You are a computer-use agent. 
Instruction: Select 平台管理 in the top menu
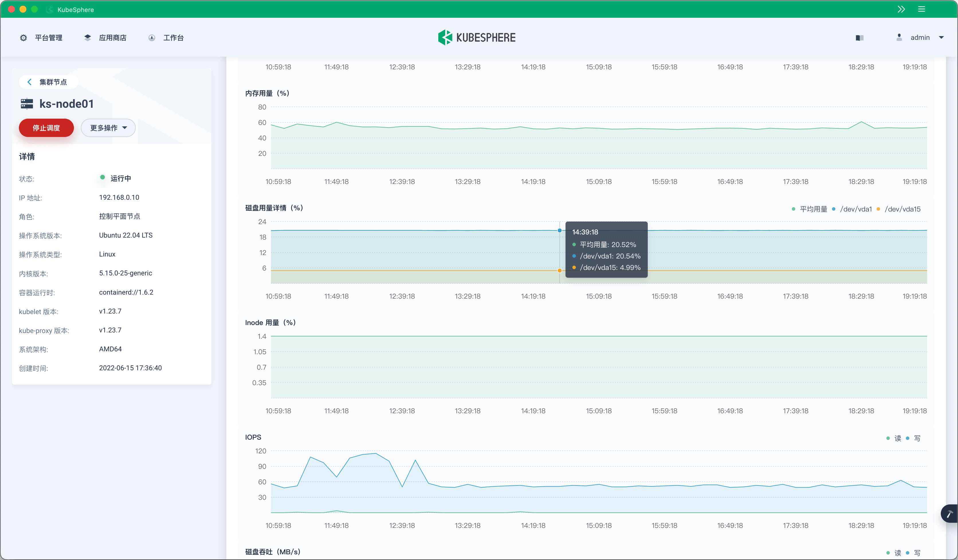48,37
